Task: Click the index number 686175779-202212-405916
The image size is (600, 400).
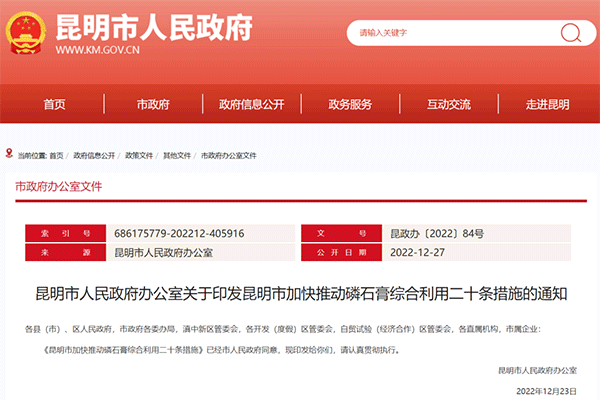Action: coord(180,233)
